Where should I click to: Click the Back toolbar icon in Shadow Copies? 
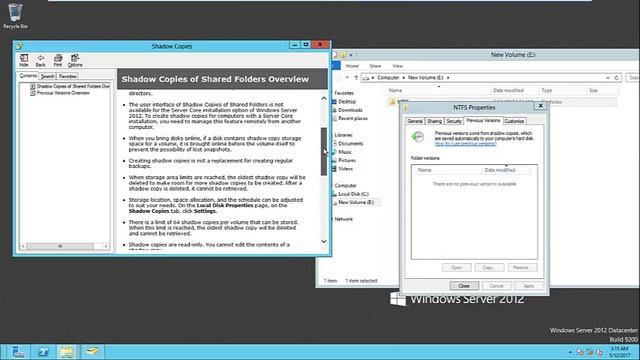pos(40,60)
